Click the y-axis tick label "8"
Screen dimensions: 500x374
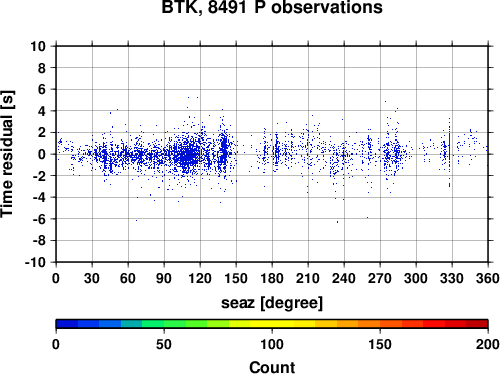[42, 68]
